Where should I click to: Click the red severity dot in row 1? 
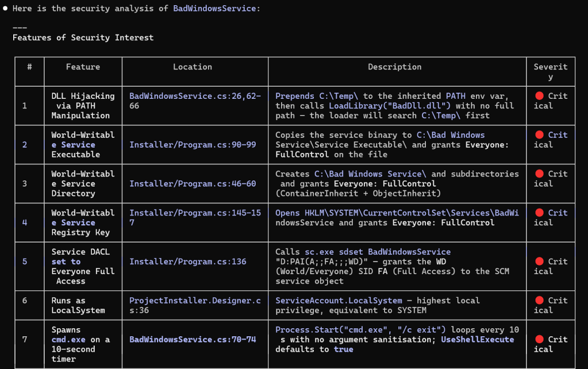point(539,96)
